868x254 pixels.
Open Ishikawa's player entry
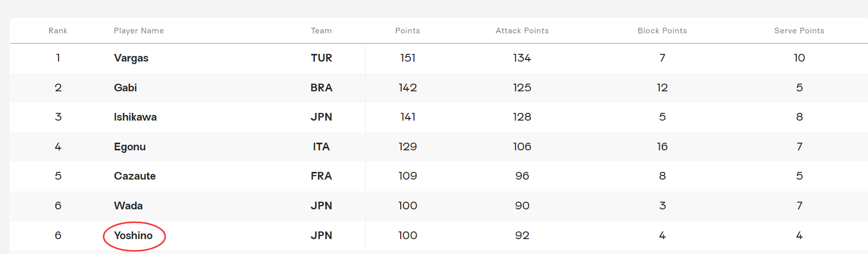coord(135,117)
